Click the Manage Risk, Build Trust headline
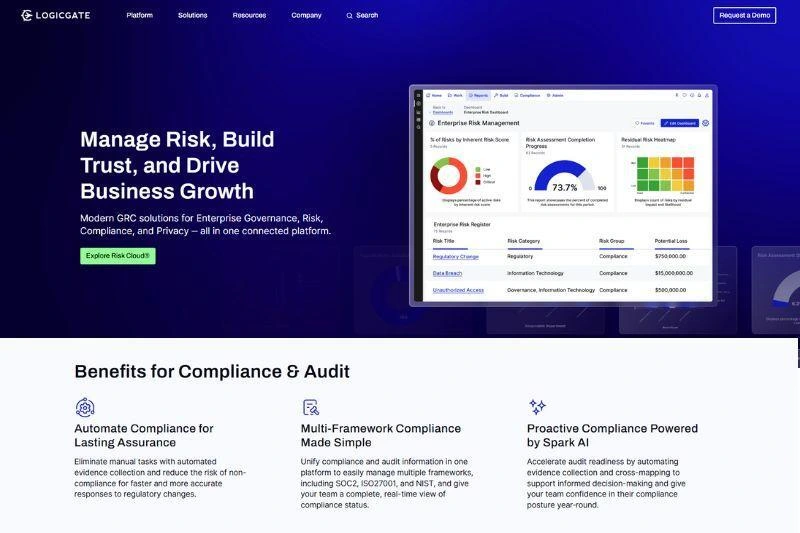 [177, 165]
